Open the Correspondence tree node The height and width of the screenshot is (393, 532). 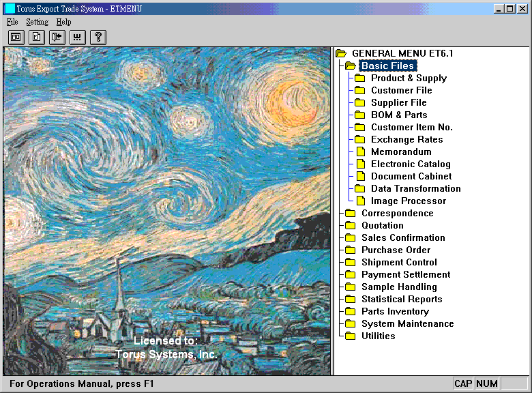coord(398,213)
